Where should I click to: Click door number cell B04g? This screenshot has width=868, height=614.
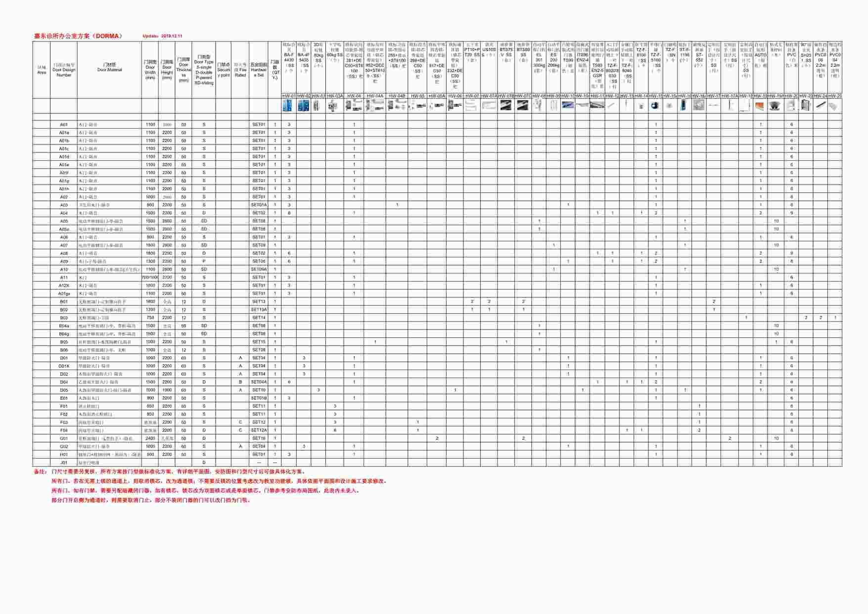coord(64,334)
